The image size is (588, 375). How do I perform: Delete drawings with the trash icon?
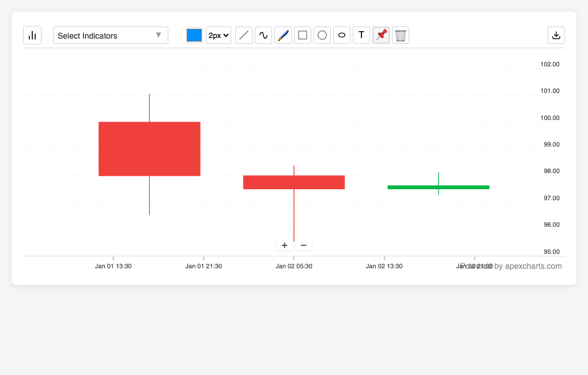(401, 35)
